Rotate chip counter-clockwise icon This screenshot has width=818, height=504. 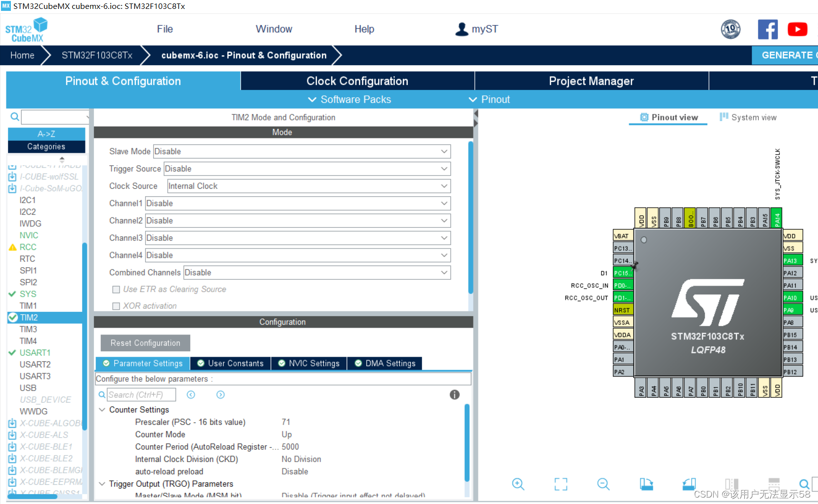(689, 484)
